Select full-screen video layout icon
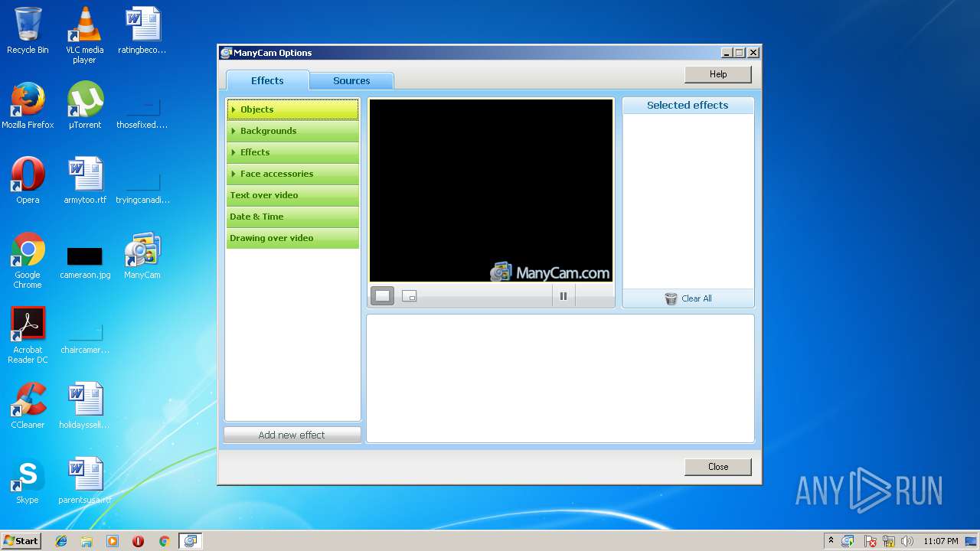980x551 pixels. [383, 296]
